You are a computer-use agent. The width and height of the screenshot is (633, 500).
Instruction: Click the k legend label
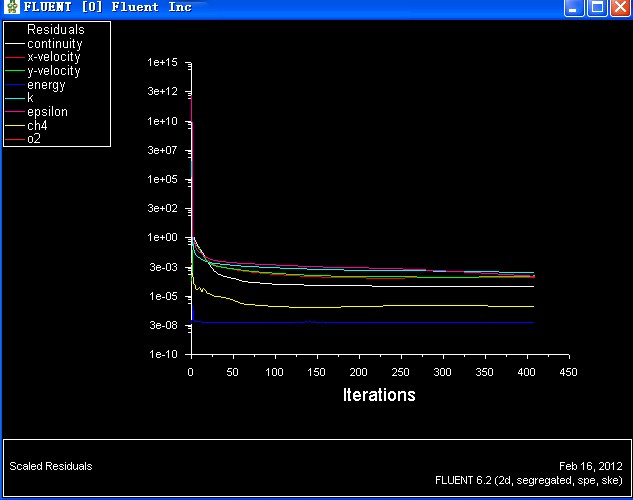[30, 99]
